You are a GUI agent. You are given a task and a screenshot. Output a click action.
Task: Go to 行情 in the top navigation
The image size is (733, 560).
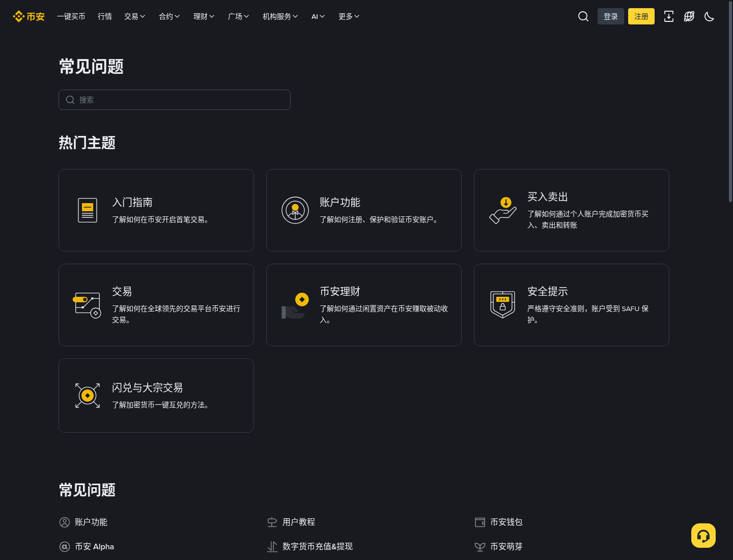pos(105,16)
